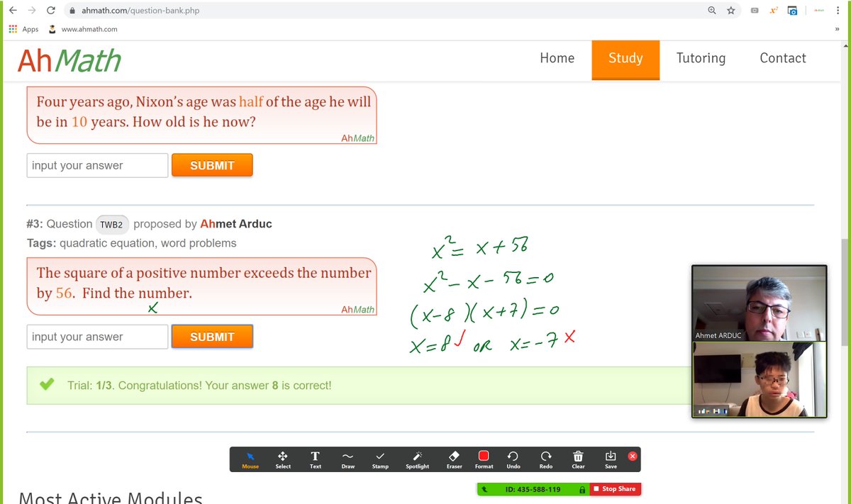Open www.ahmath.com bookmark

(x=83, y=29)
